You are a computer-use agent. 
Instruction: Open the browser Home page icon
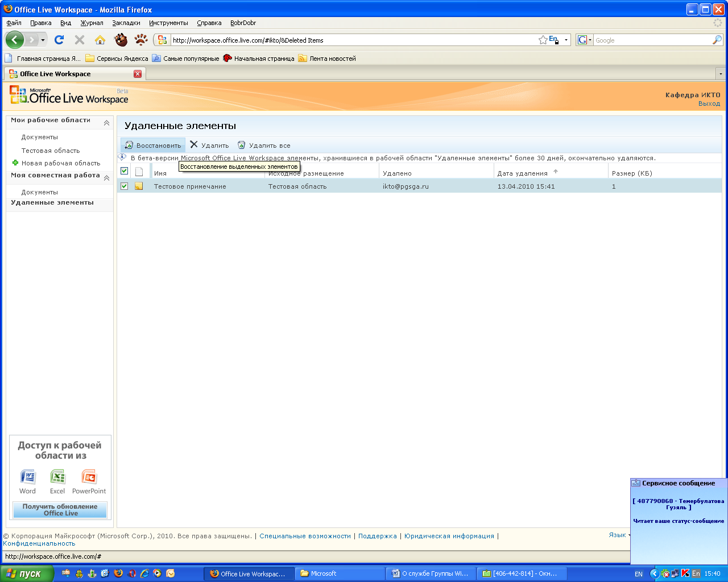point(100,40)
